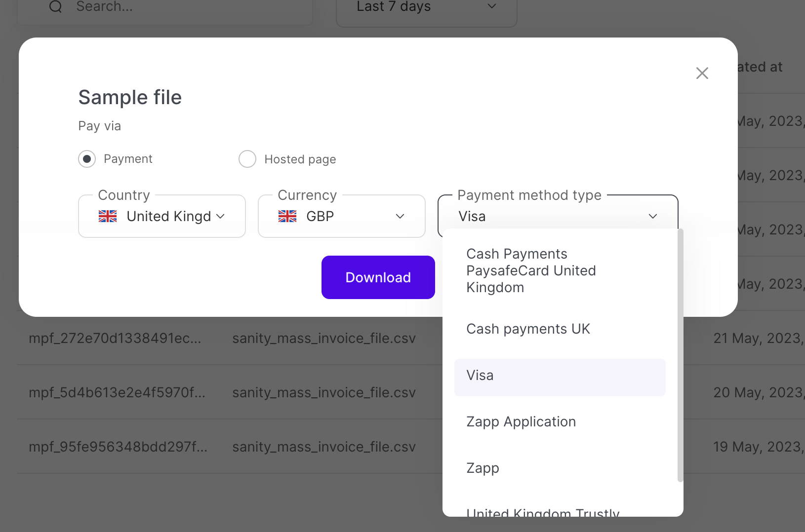Click the chevron in Country field
This screenshot has width=805, height=532.
coord(221,216)
